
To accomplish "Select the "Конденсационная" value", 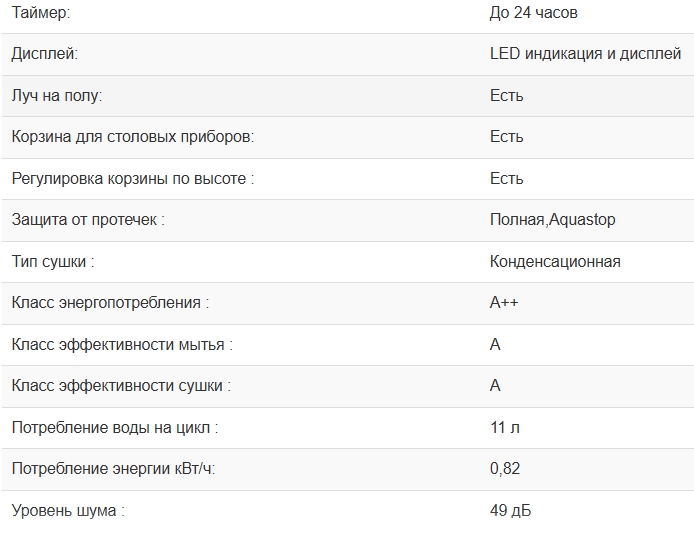I will pos(555,262).
